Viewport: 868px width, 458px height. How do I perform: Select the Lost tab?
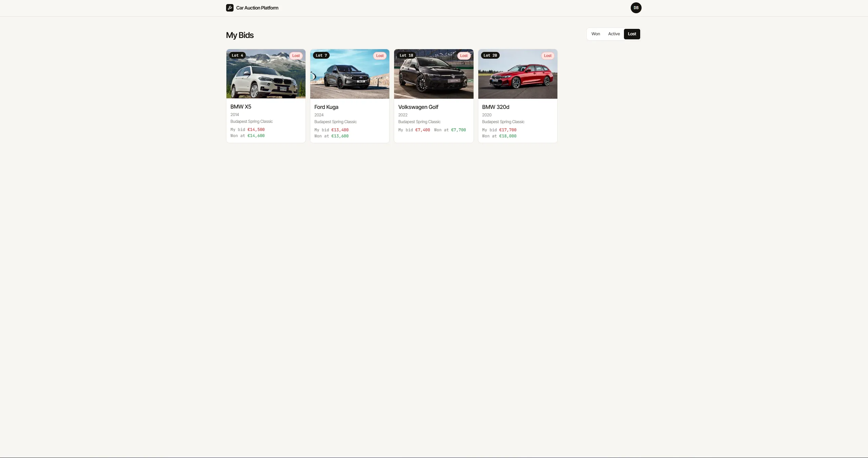[x=632, y=34]
